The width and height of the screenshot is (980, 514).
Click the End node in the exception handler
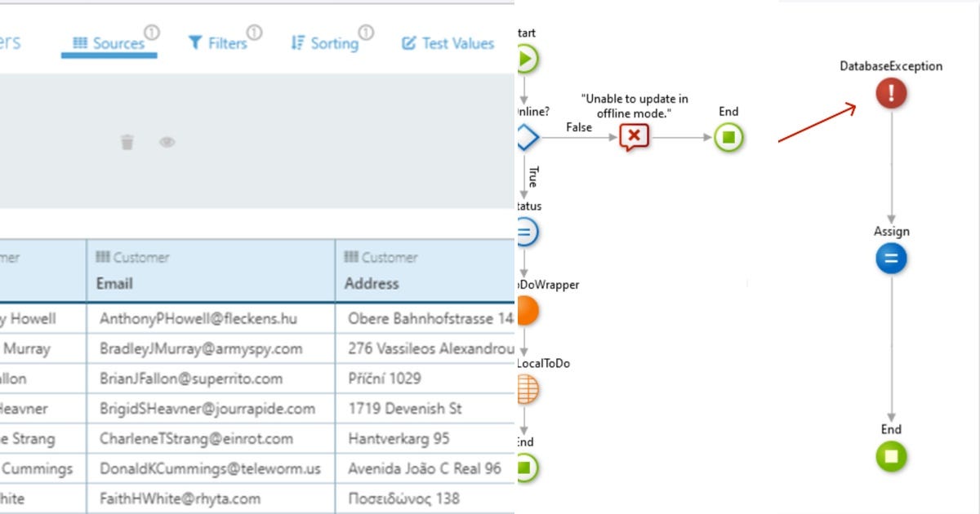[x=891, y=456]
